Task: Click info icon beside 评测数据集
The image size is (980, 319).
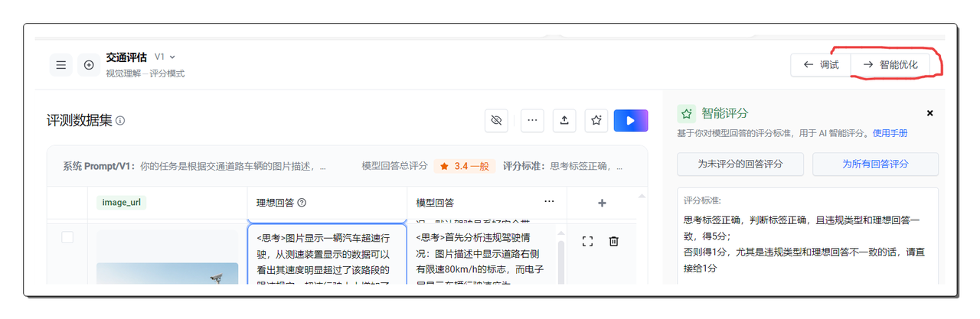Action: pos(120,121)
